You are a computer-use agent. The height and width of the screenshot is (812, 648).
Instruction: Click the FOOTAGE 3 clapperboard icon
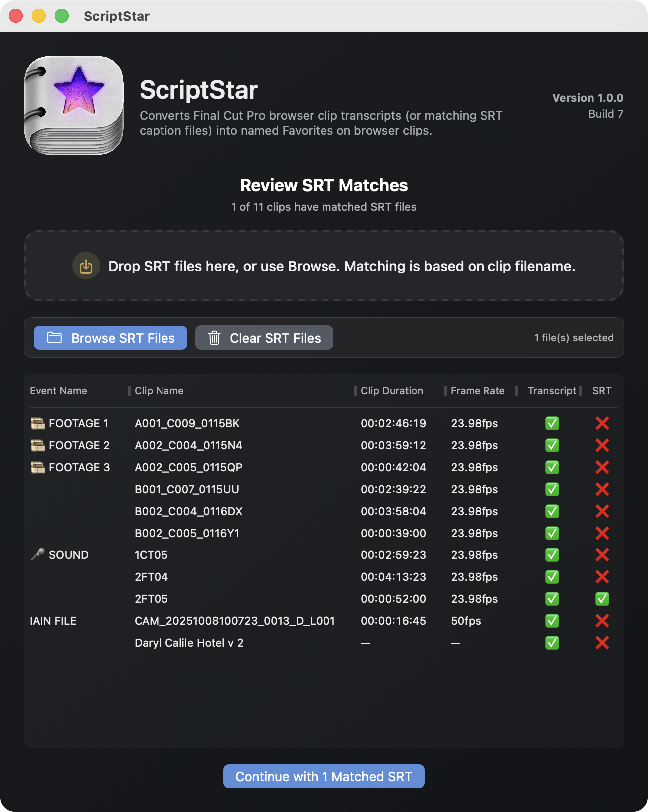click(38, 467)
